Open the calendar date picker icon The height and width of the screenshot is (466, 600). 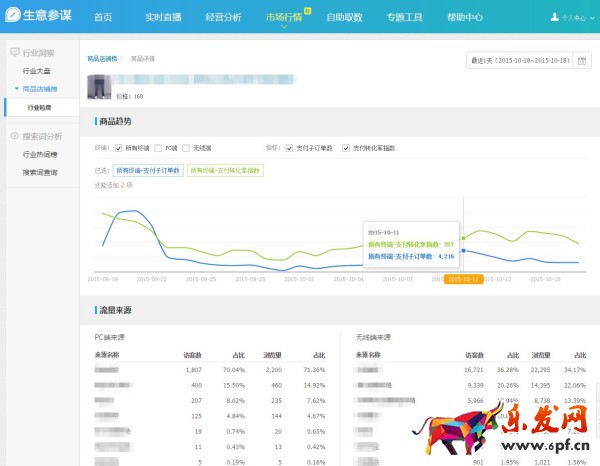point(581,60)
